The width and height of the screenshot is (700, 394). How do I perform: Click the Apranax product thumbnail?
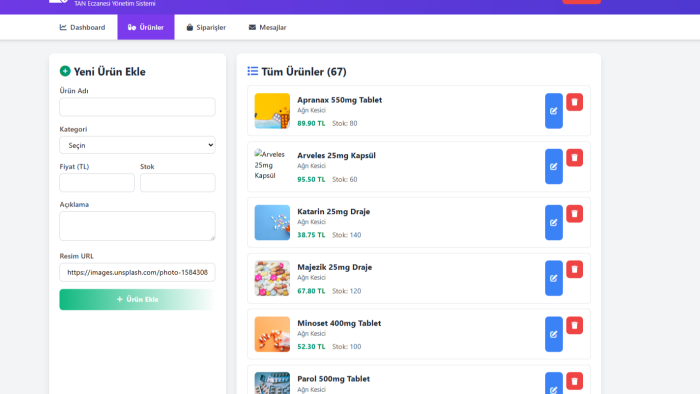point(272,111)
